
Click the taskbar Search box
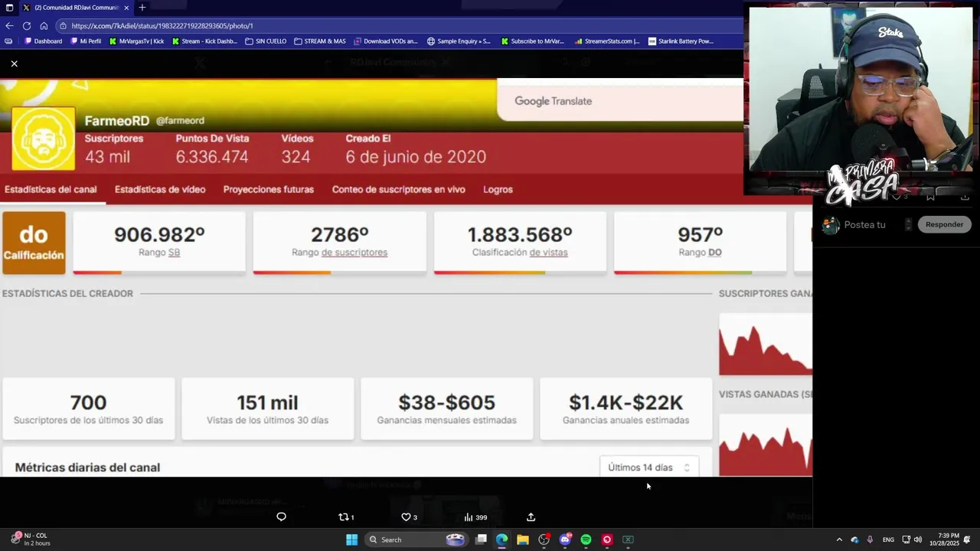click(x=416, y=540)
